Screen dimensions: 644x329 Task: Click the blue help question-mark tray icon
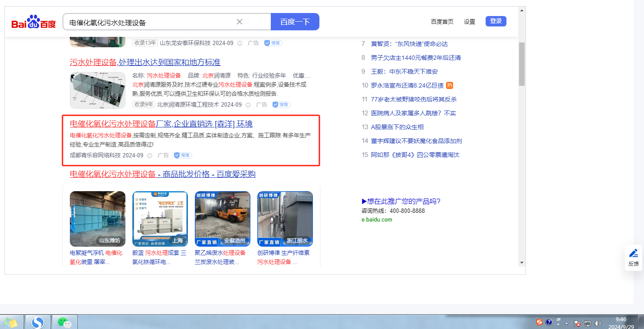(x=549, y=322)
